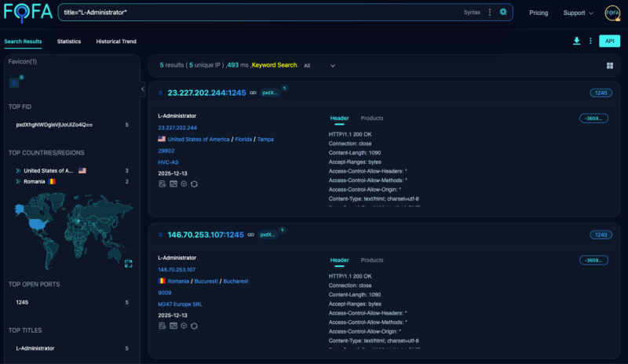The width and height of the screenshot is (628, 364).
Task: Click link icon next to 23.227.202.244:1245
Action: tap(253, 93)
